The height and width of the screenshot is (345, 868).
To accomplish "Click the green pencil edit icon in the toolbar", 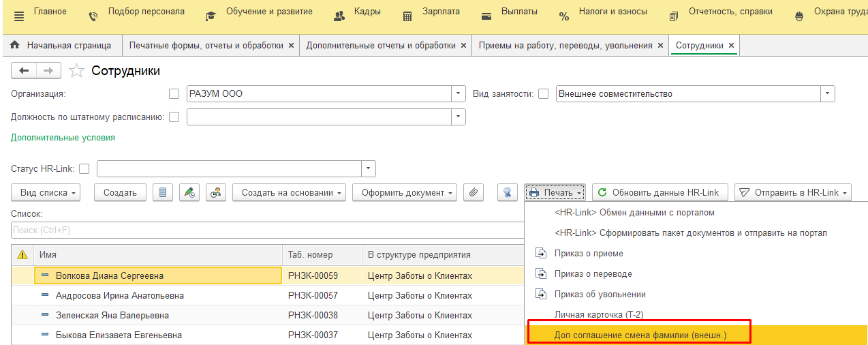I will coord(189,192).
